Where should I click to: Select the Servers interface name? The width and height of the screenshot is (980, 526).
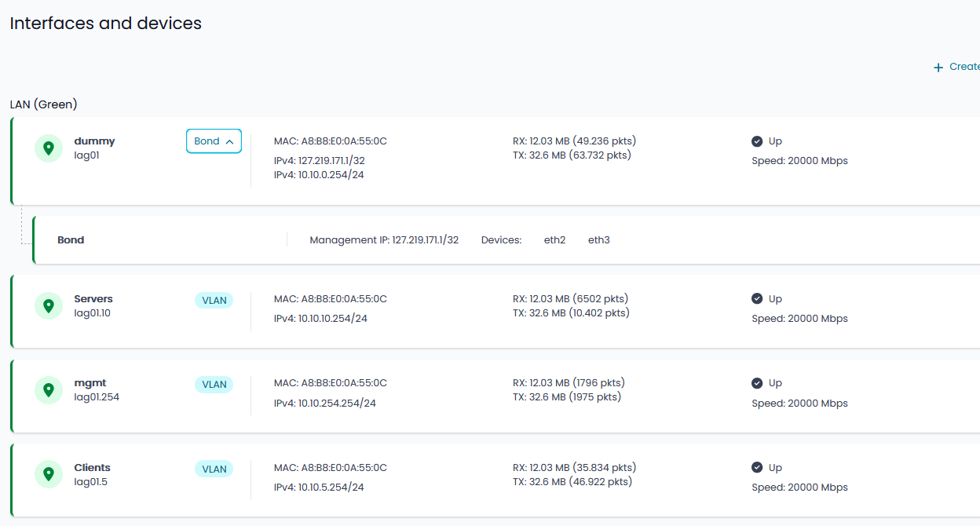coord(93,299)
